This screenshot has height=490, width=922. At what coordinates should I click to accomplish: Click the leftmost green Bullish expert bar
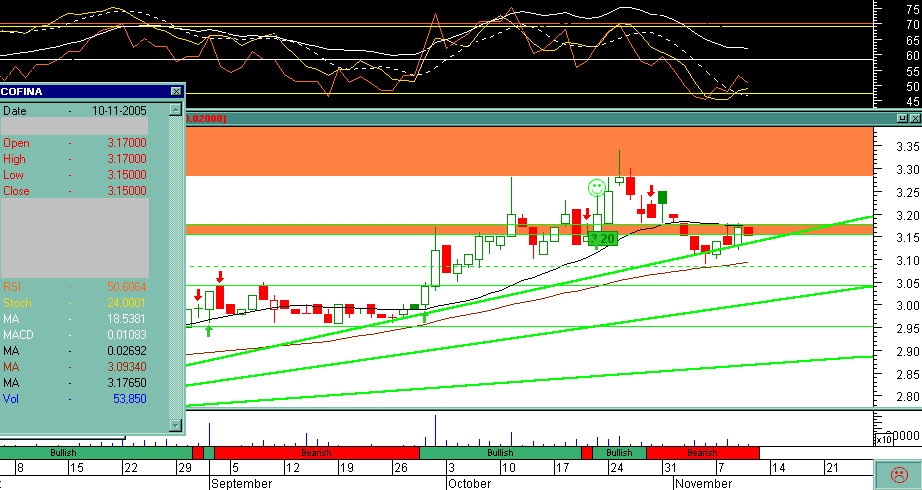[96, 453]
